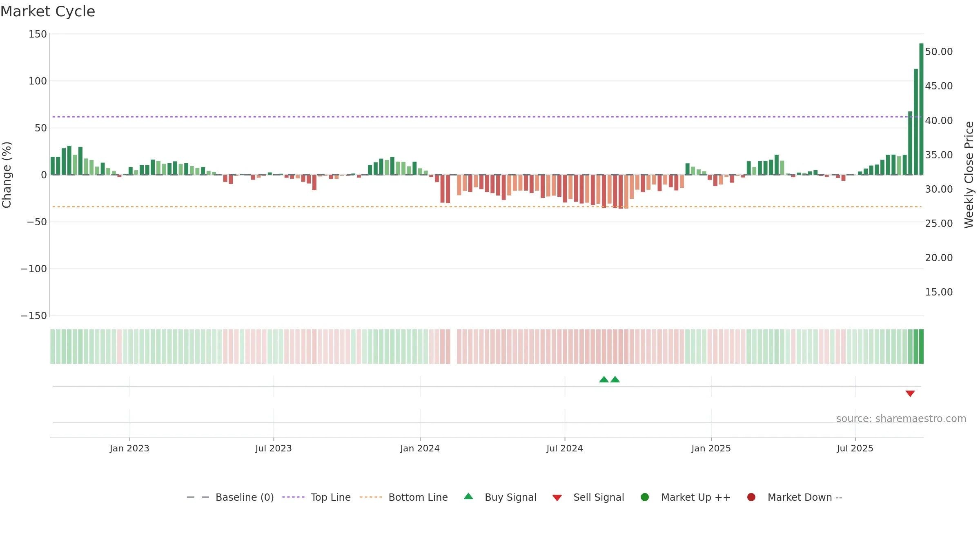Toggle the Market Up ++ legend entry

[x=686, y=497]
